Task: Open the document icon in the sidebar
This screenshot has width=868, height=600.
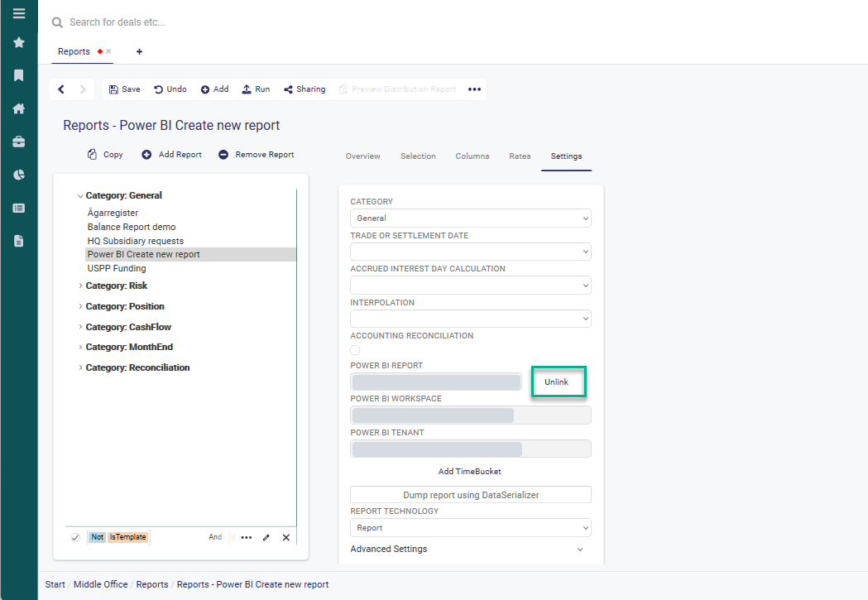Action: click(x=19, y=241)
